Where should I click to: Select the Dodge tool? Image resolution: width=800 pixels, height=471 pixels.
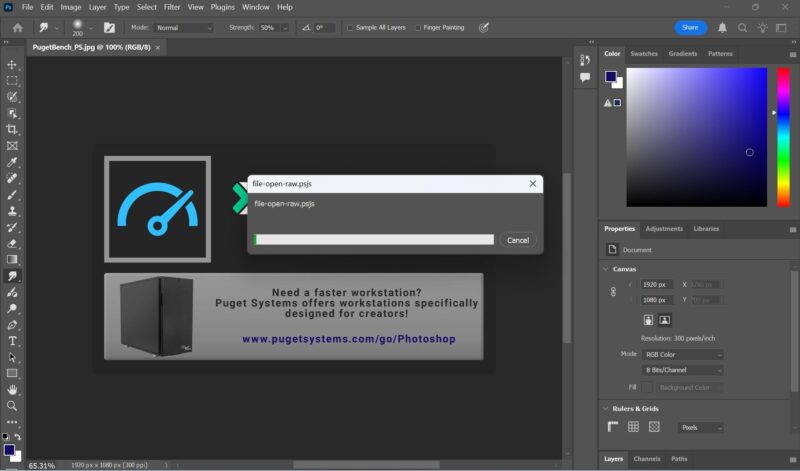[x=12, y=308]
